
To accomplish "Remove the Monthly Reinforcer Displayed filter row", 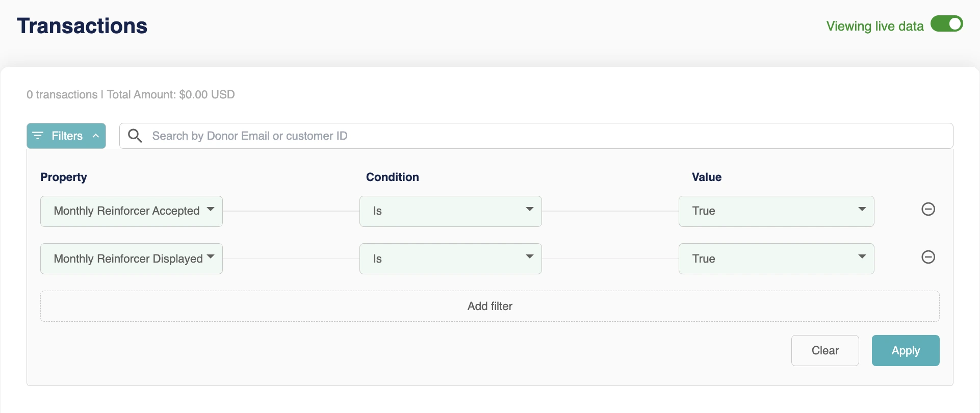I will (928, 257).
